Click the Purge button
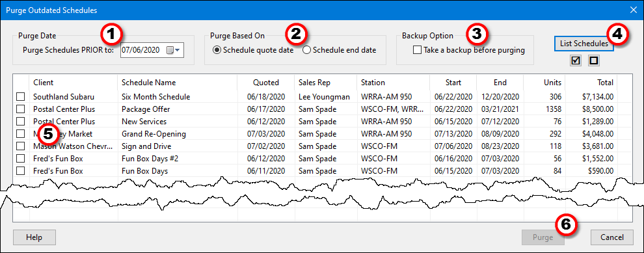The image size is (644, 253). pos(543,237)
